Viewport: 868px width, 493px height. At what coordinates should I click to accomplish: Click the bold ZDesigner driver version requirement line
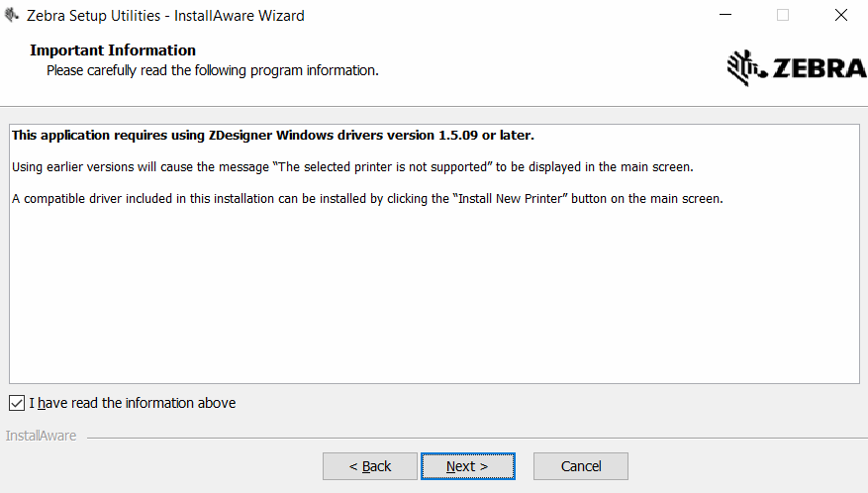tap(272, 135)
